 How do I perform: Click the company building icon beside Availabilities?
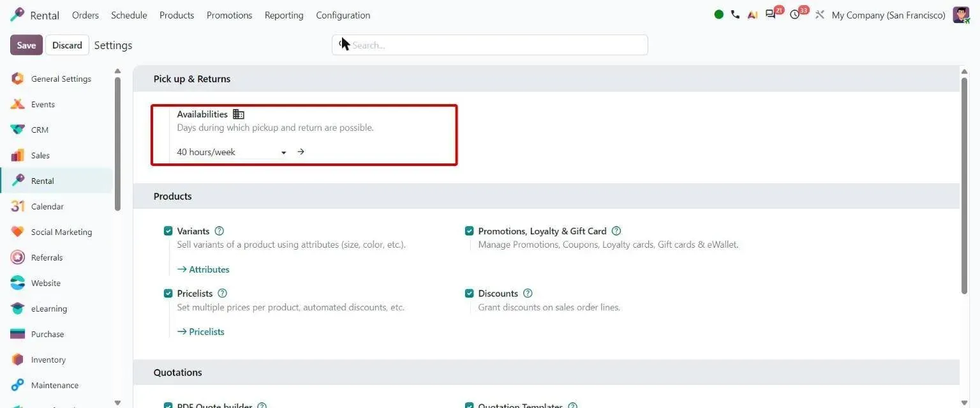pos(239,114)
